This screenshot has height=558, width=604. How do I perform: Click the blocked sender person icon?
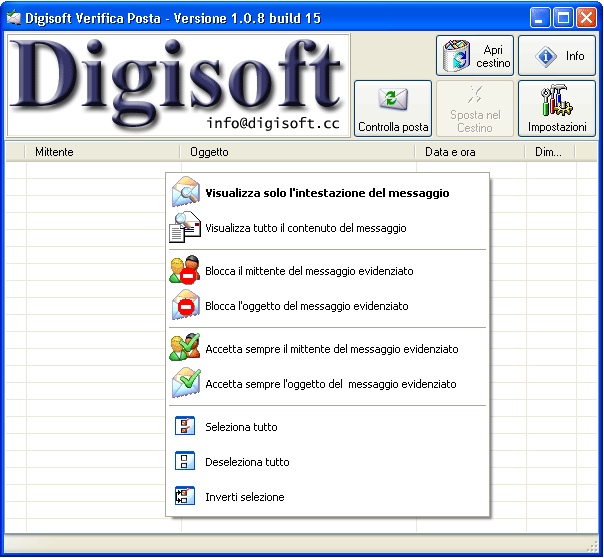pyautogui.click(x=186, y=271)
